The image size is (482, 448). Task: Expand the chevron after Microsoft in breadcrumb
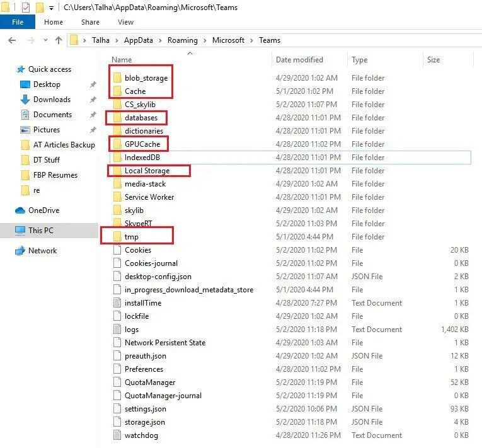pos(252,40)
